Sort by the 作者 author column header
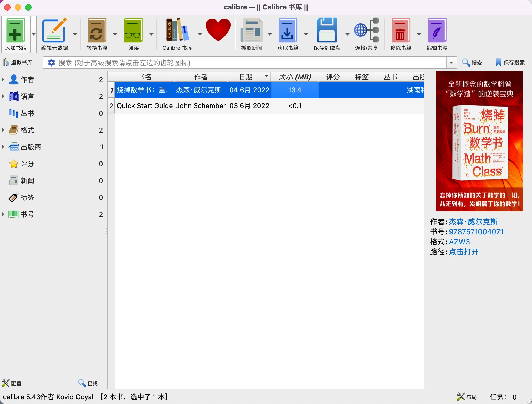 (201, 77)
